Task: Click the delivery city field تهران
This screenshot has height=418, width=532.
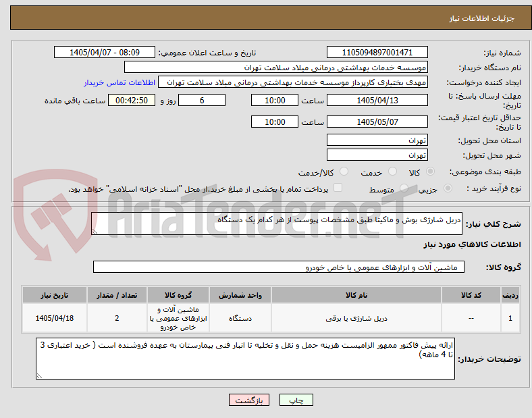Action: click(x=377, y=155)
